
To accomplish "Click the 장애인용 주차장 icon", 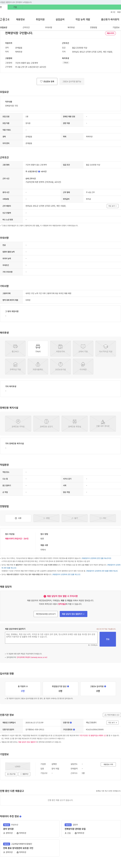I will coord(18,424).
